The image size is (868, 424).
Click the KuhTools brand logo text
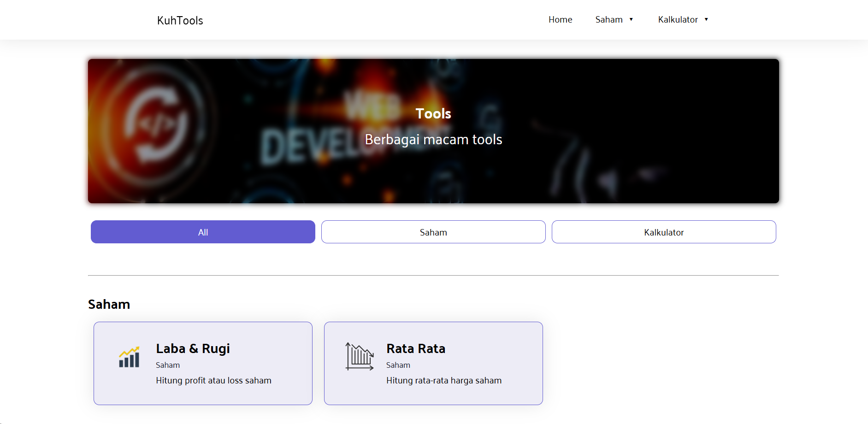click(x=180, y=20)
